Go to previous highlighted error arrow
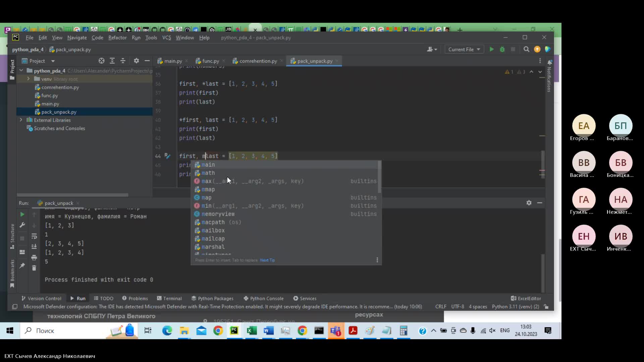The height and width of the screenshot is (362, 644). point(531,72)
